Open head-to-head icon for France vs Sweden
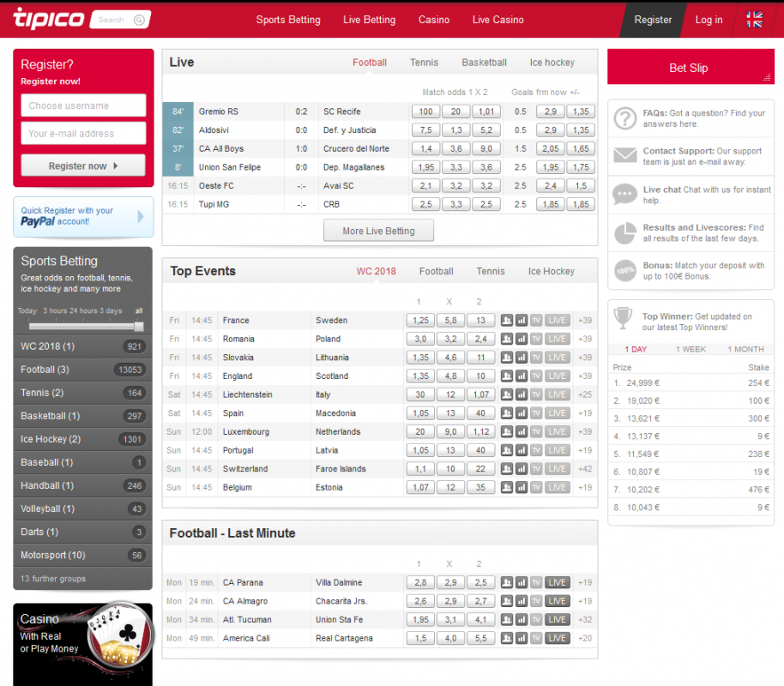The height and width of the screenshot is (686, 784). (506, 320)
